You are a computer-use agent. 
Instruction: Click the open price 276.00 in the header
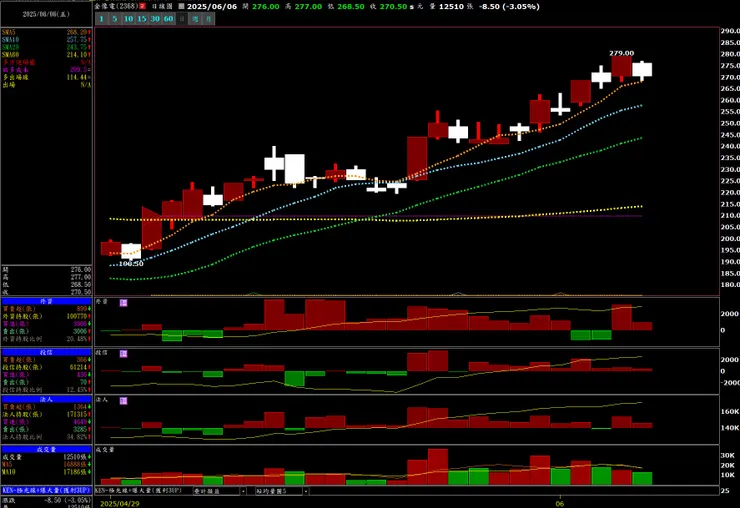point(266,7)
